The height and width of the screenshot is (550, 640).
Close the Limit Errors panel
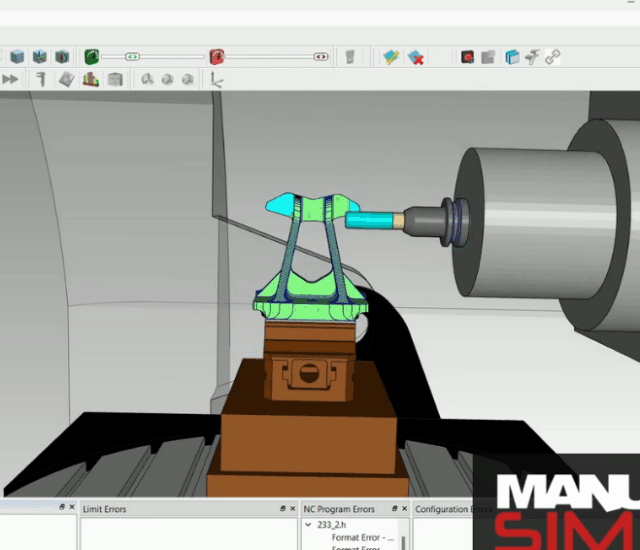[x=292, y=508]
